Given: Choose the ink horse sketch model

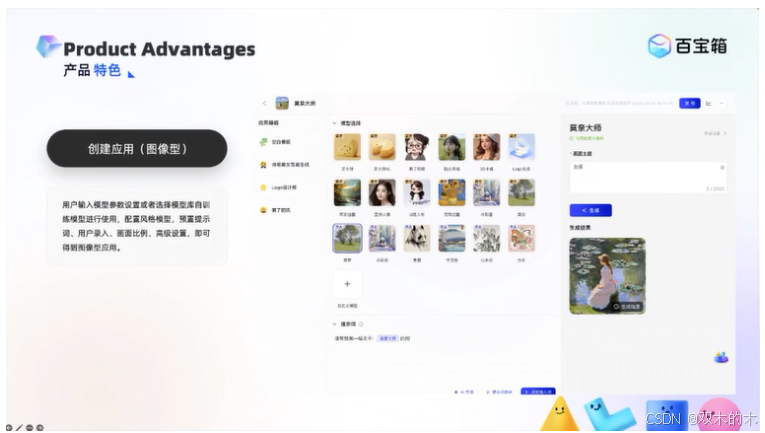Looking at the screenshot, I should tap(417, 238).
